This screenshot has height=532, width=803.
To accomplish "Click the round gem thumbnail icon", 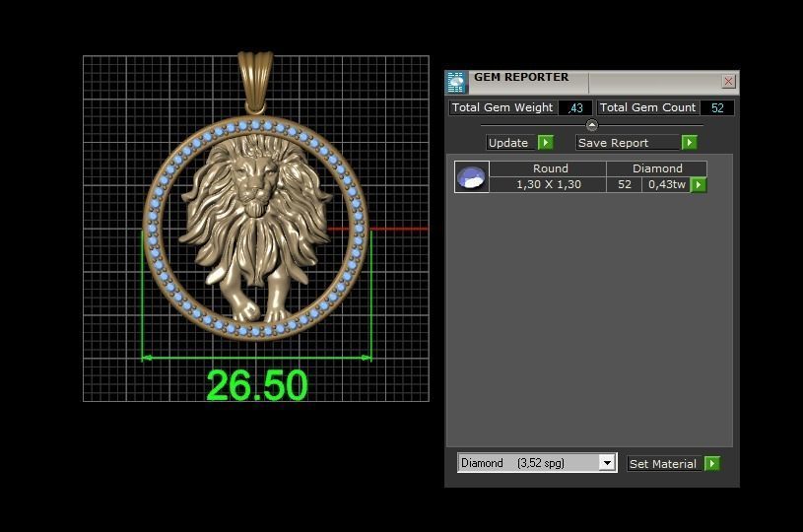I will point(472,176).
